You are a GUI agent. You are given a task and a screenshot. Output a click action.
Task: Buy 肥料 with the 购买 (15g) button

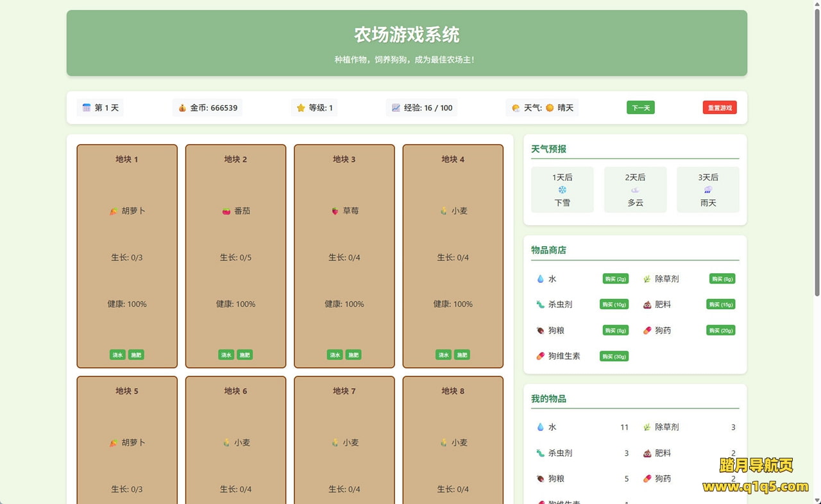(720, 305)
